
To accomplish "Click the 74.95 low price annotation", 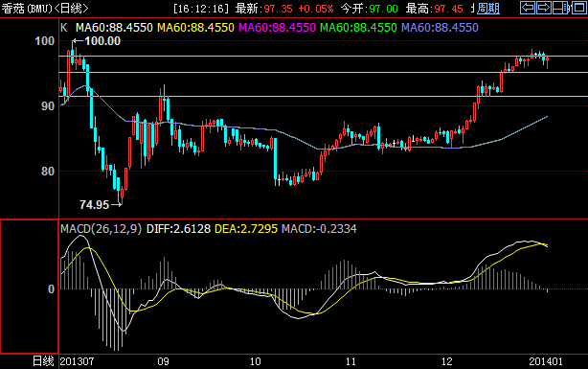I will 94,204.
